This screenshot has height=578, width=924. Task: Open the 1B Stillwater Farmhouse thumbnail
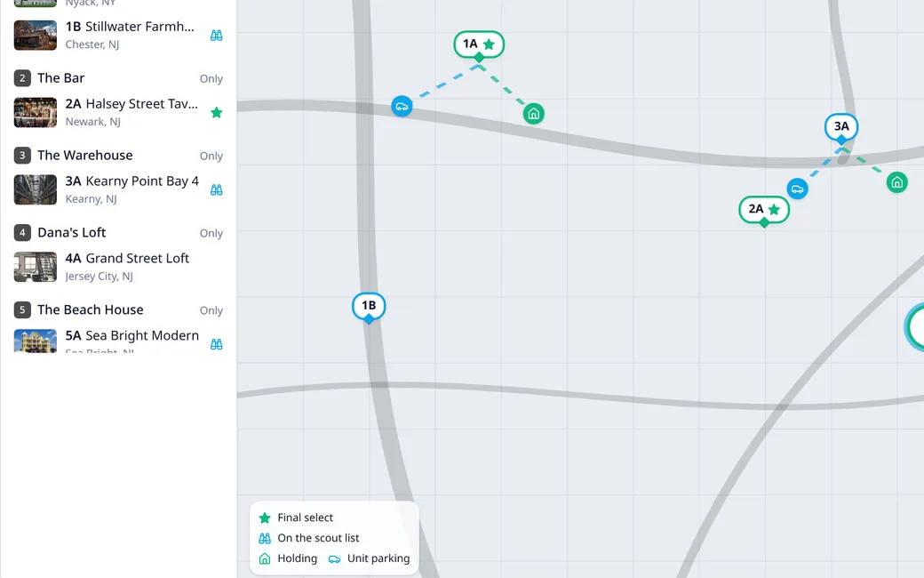pyautogui.click(x=36, y=36)
